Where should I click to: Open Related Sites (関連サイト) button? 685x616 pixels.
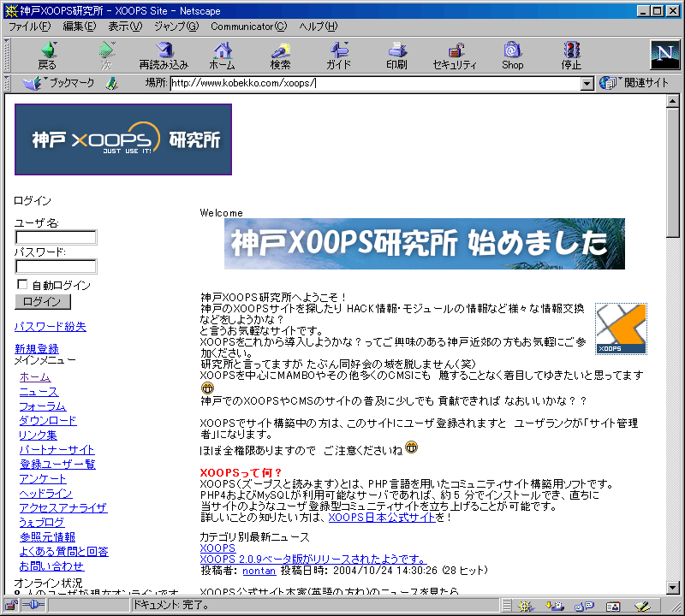pos(634,82)
